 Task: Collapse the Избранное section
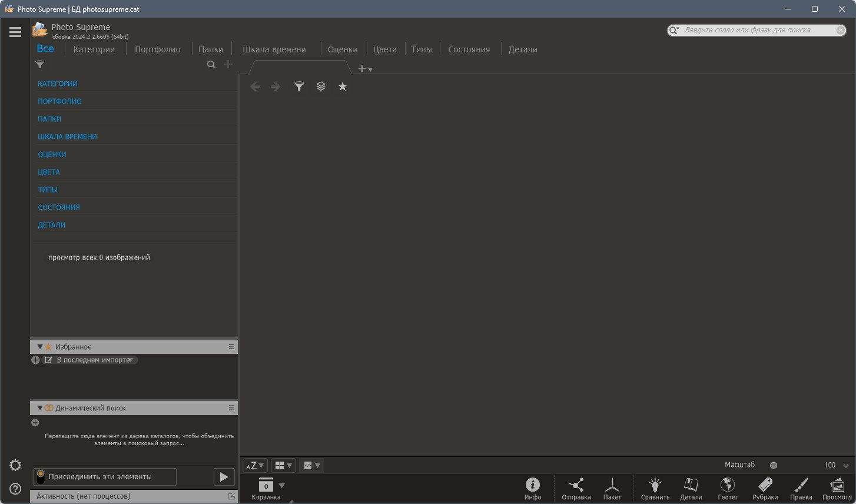coord(40,347)
